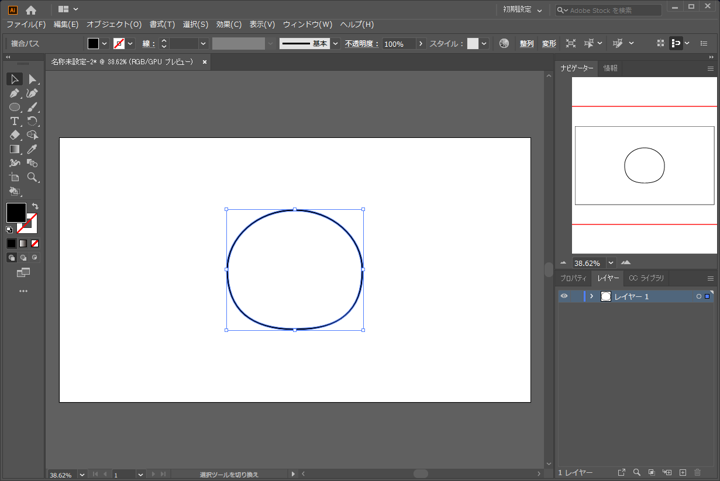This screenshot has height=481, width=720.
Task: Select the Warp tool
Action: point(14,163)
